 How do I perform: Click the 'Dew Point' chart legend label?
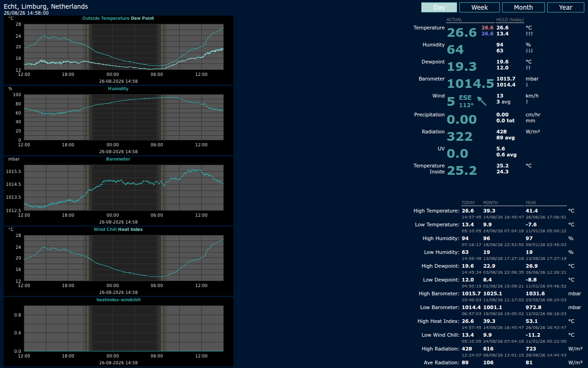[x=142, y=18]
